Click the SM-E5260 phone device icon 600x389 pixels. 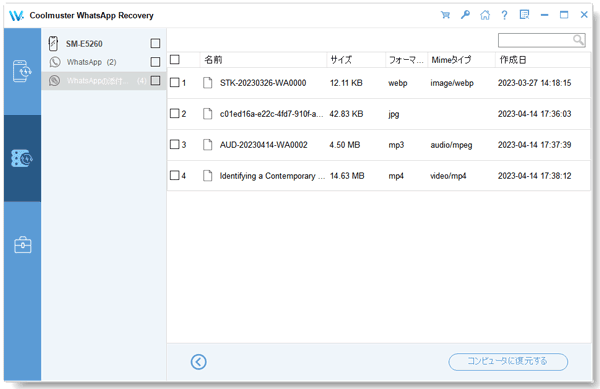pos(53,44)
